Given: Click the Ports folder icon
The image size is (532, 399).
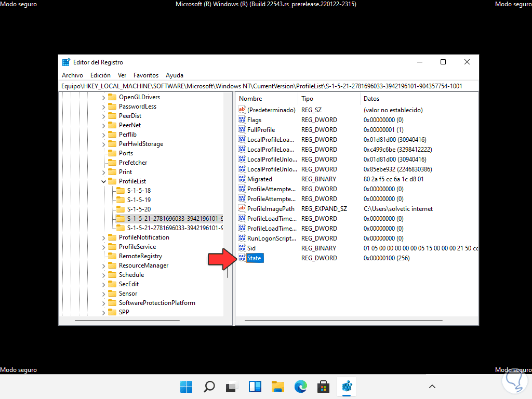Looking at the screenshot, I should pos(112,153).
